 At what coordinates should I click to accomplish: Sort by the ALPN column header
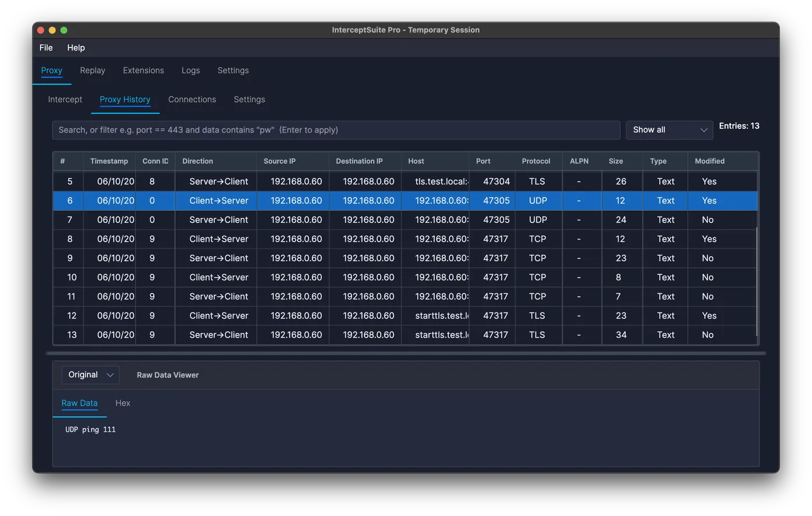582,161
